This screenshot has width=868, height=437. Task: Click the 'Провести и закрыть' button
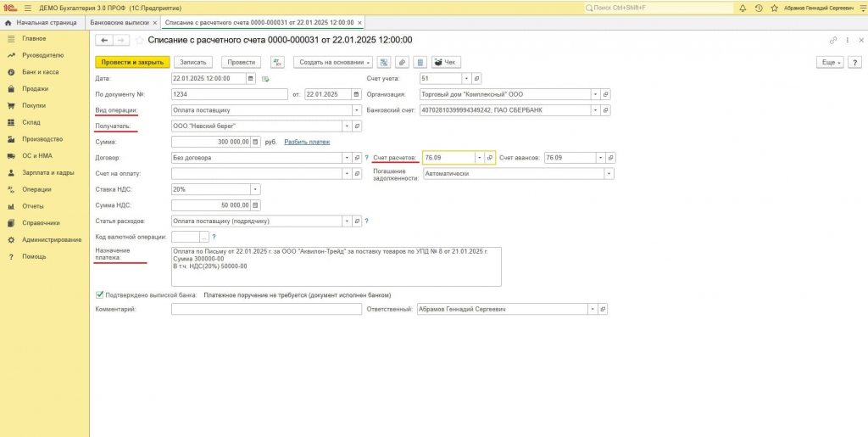click(132, 63)
